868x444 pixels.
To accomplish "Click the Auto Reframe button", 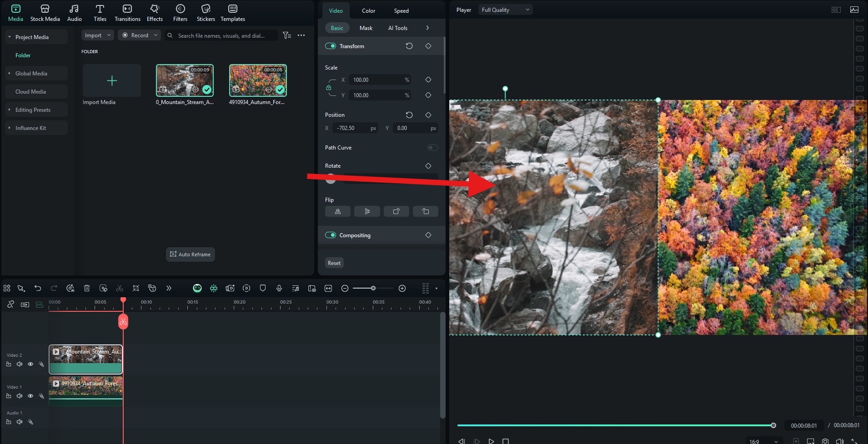I will 190,254.
